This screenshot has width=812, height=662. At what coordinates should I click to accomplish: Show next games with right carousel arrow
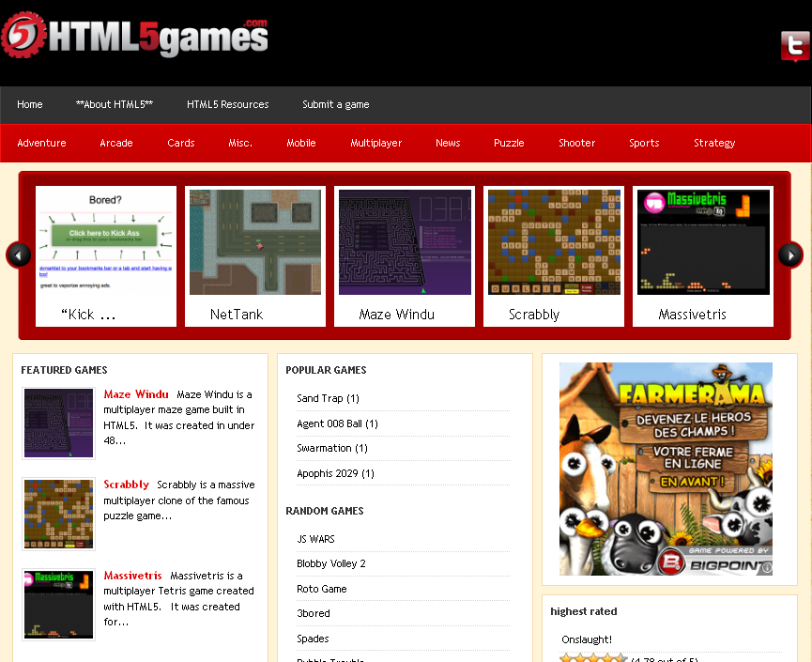790,254
